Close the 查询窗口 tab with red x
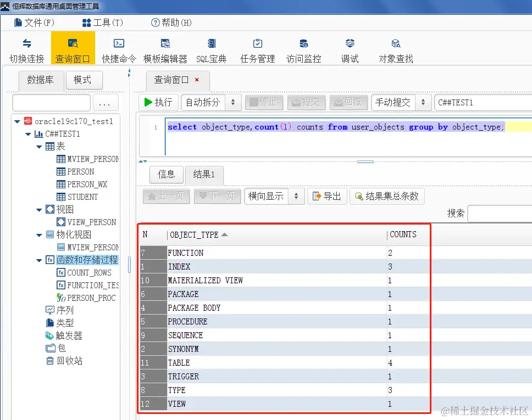 pyautogui.click(x=197, y=80)
